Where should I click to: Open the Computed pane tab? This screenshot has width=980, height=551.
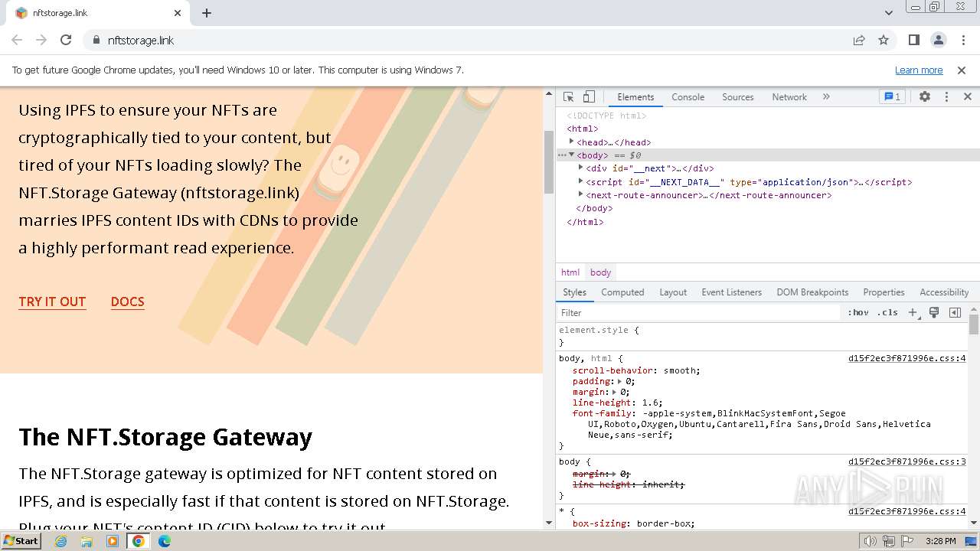click(622, 292)
